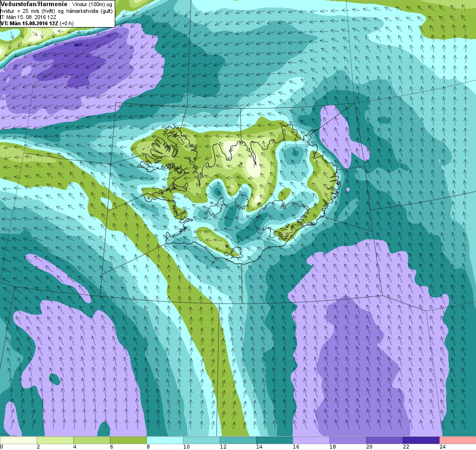The height and width of the screenshot is (450, 476).
Task: Click the legend scale value '20'
Action: pos(369,447)
